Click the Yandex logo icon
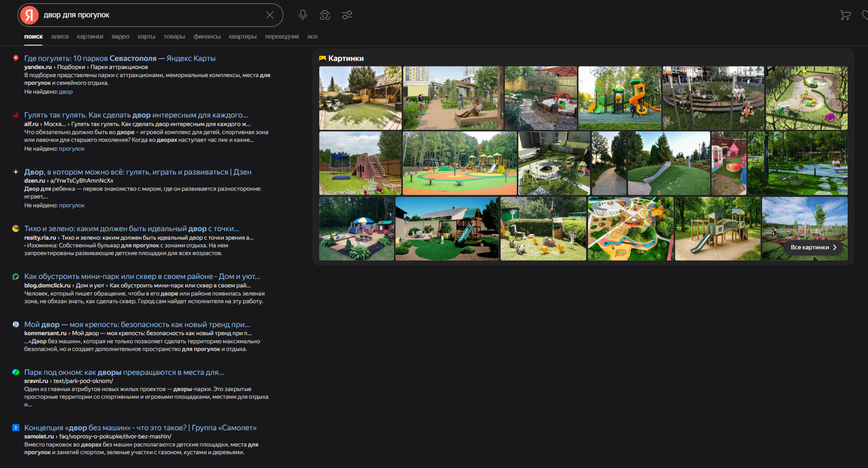 [29, 15]
